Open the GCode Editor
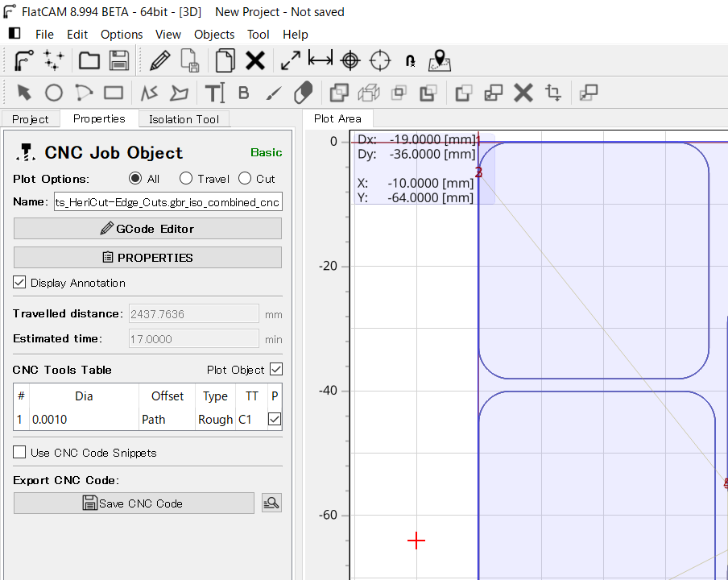This screenshot has width=728, height=580. click(147, 229)
